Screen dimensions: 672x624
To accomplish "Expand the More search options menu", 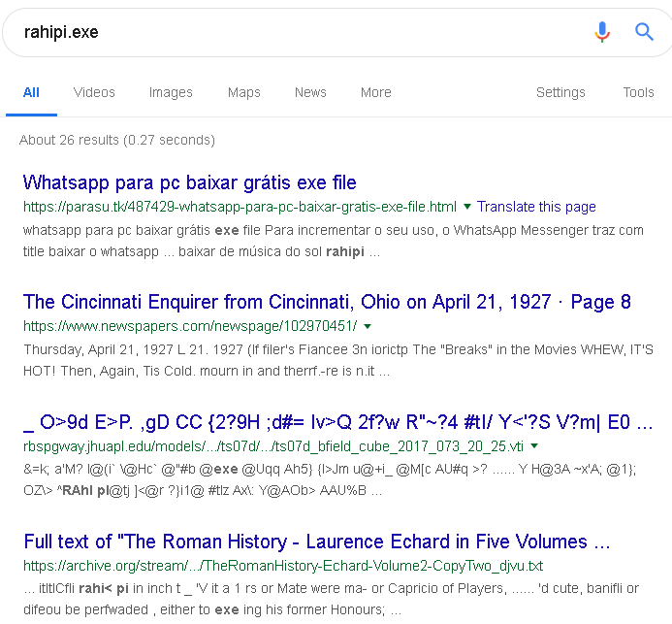I will (376, 92).
